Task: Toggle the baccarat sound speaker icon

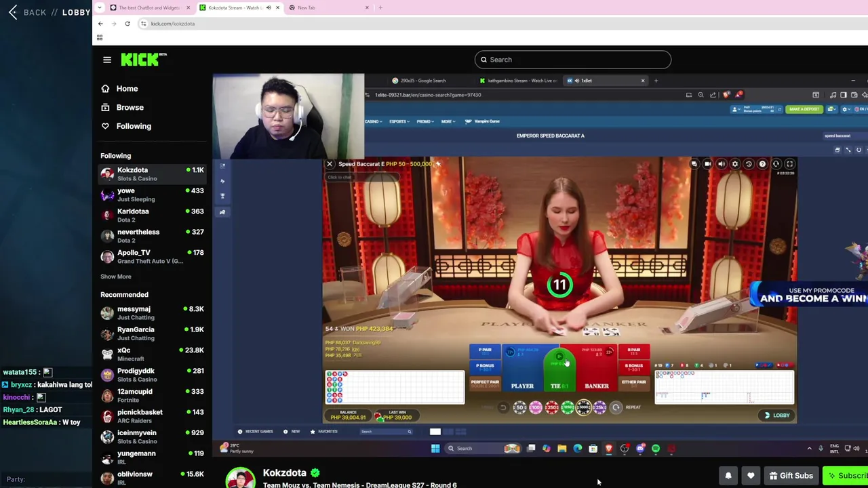Action: 722,164
